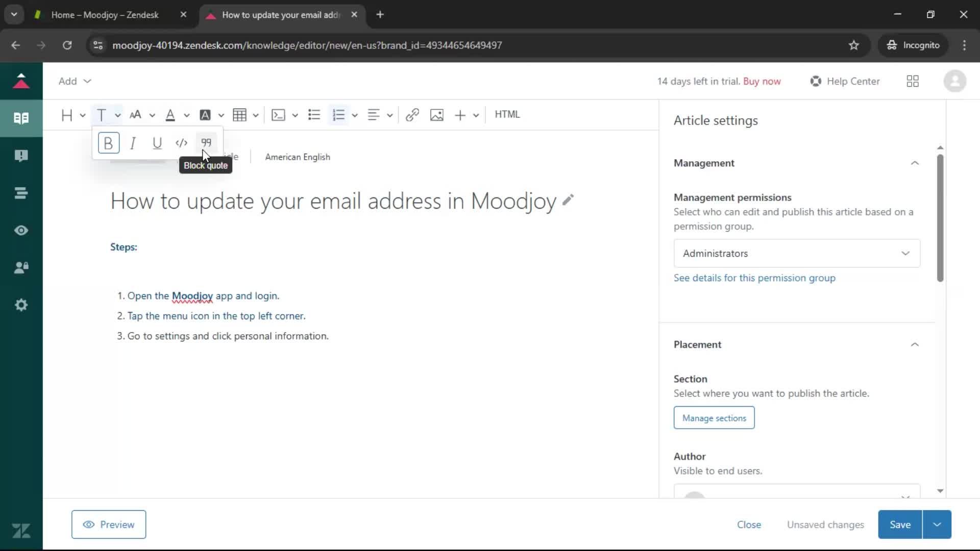Viewport: 980px width, 551px height.
Task: Switch to Home – Moodjoy – Zendesk tab
Action: pyautogui.click(x=105, y=15)
